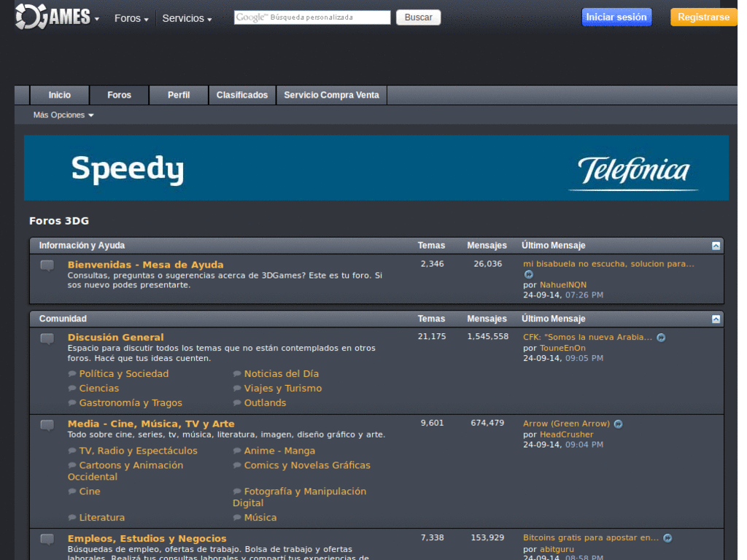Viewport: 747px width, 560px height.
Task: Switch to the Foros tab
Action: click(x=119, y=96)
